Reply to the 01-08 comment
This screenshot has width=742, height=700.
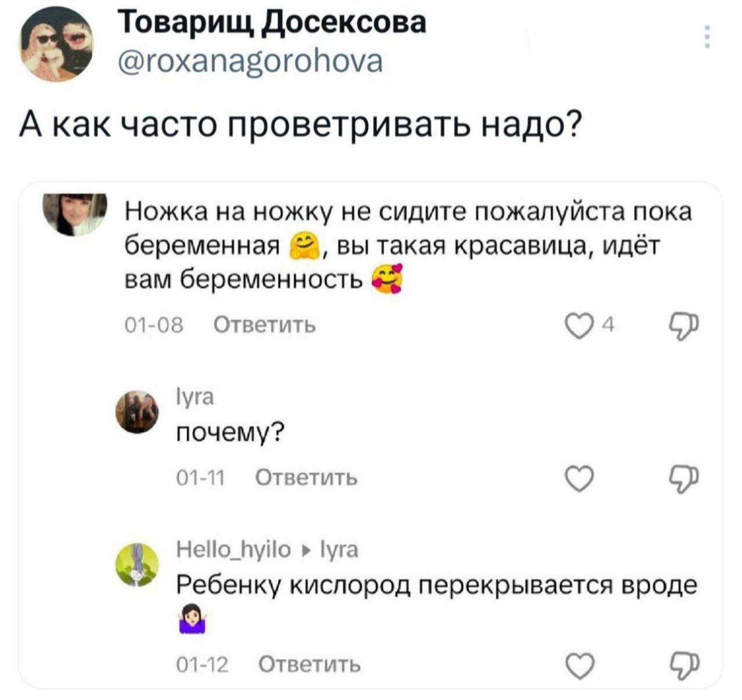[265, 325]
